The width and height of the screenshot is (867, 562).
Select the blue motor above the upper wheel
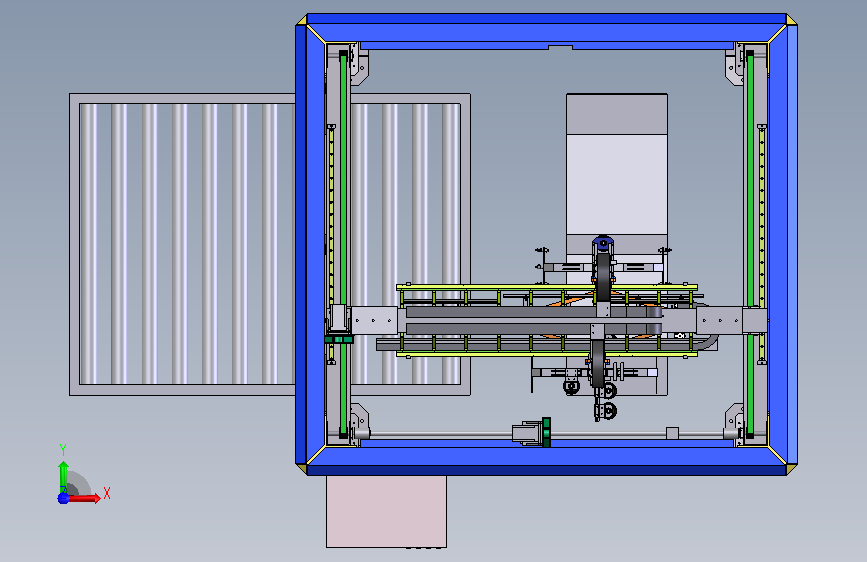603,243
